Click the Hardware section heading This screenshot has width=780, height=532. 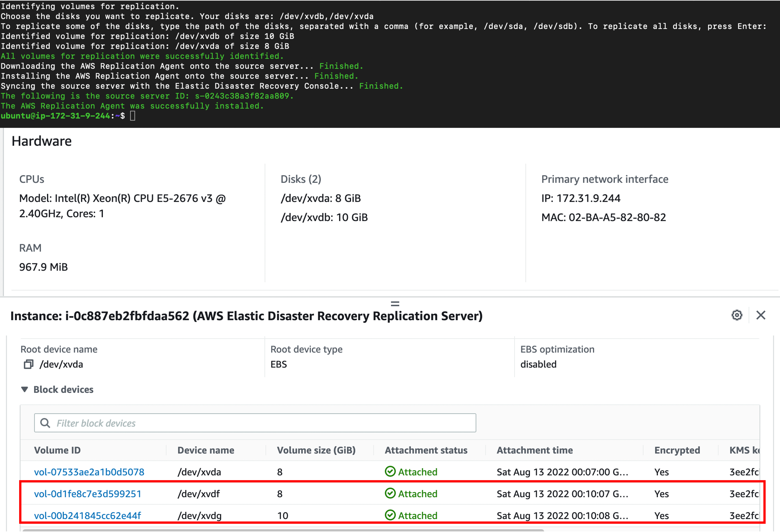[x=42, y=141]
